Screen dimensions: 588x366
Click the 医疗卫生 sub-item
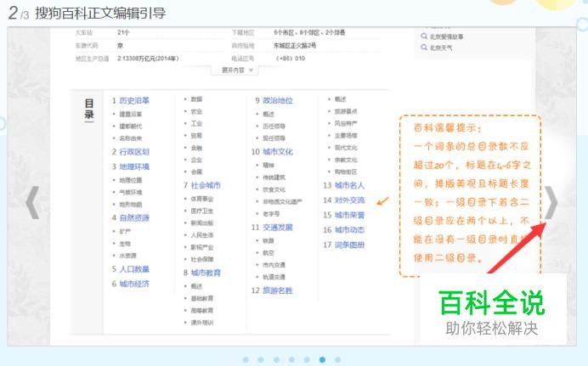pos(202,211)
